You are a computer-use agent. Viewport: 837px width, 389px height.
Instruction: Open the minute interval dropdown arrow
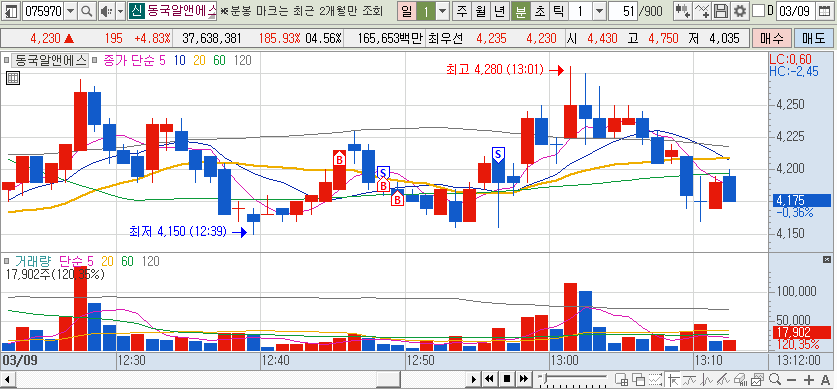599,10
